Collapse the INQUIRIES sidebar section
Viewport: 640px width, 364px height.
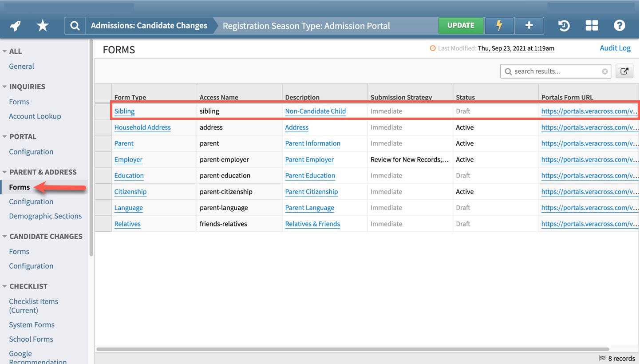[4, 87]
